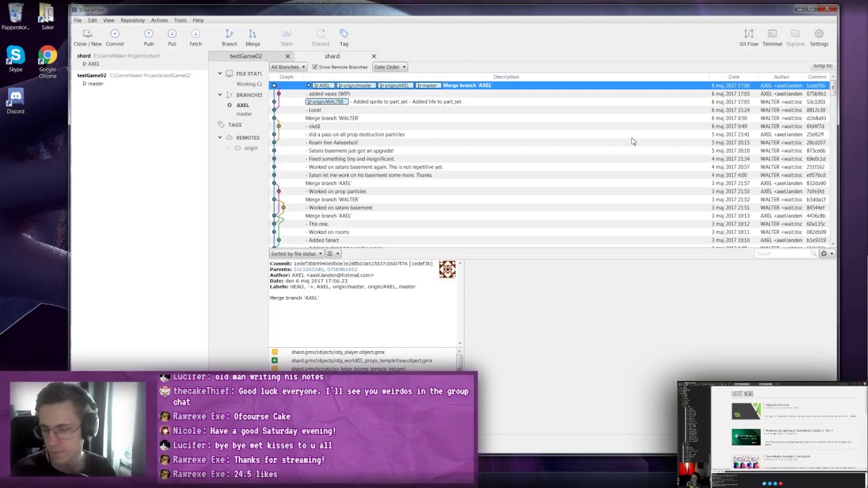Select obj_player.object.gmx changed file
868x488 pixels.
click(x=338, y=352)
